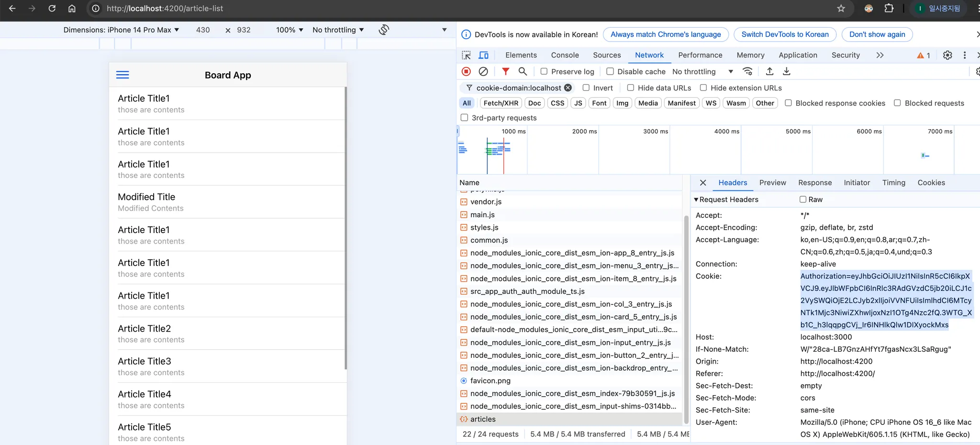Enable the Preserve log checkbox
Screen dimensions: 980x445
[x=544, y=71]
